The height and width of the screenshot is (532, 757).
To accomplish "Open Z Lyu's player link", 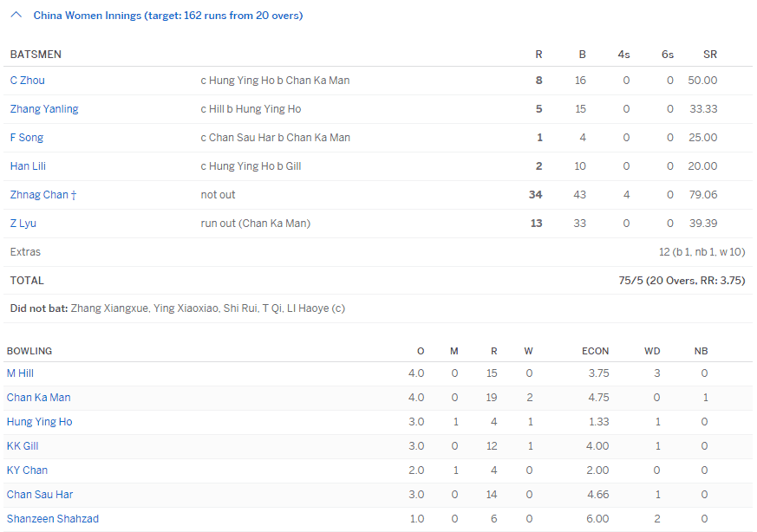I will 23,224.
